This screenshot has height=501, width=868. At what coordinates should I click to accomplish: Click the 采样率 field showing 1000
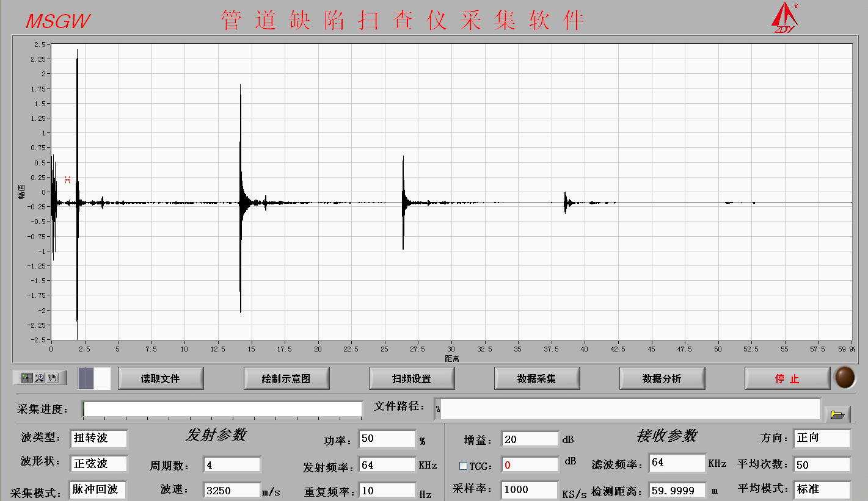point(530,489)
